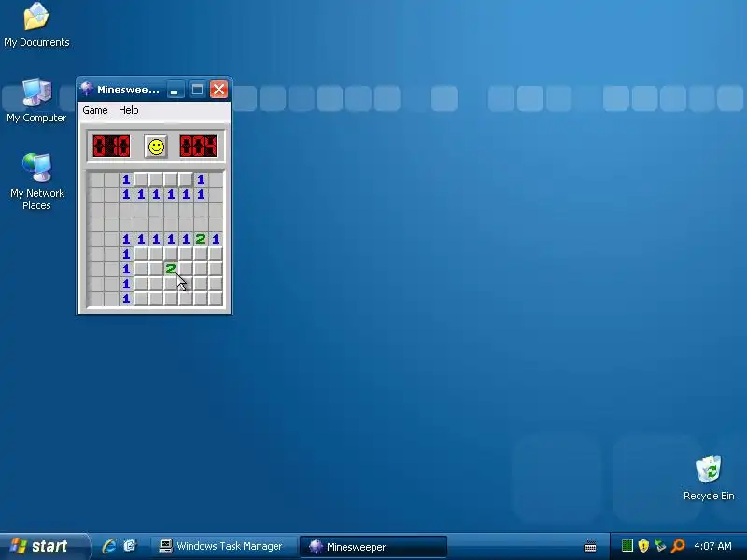Uncover the covered tile directly above the lower green 2
The image size is (747, 560).
[171, 254]
